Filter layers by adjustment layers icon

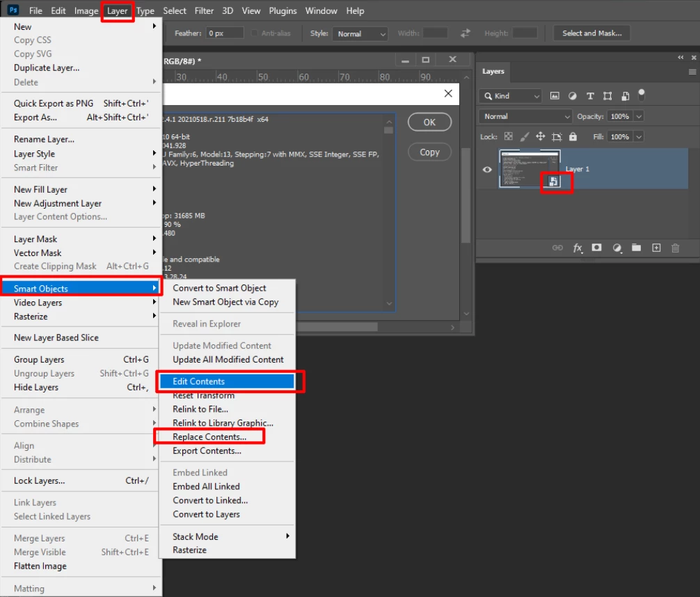pyautogui.click(x=573, y=95)
